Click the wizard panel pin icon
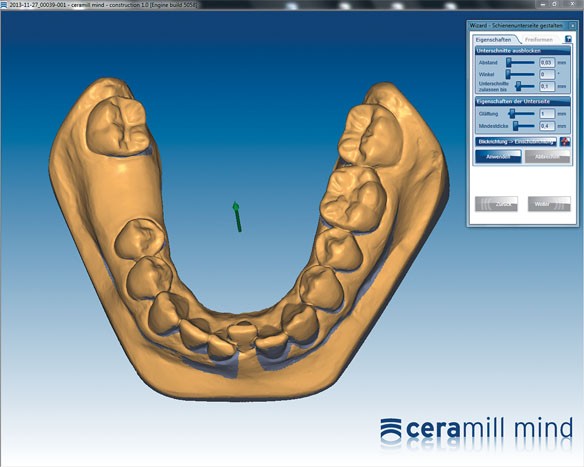The height and width of the screenshot is (467, 584). (x=568, y=39)
